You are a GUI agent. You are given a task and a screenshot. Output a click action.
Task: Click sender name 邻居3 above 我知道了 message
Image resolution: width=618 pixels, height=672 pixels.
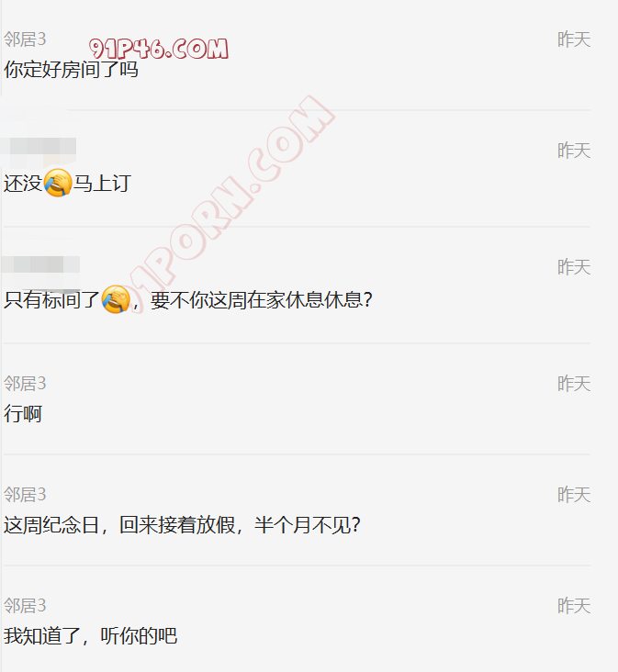pos(25,606)
